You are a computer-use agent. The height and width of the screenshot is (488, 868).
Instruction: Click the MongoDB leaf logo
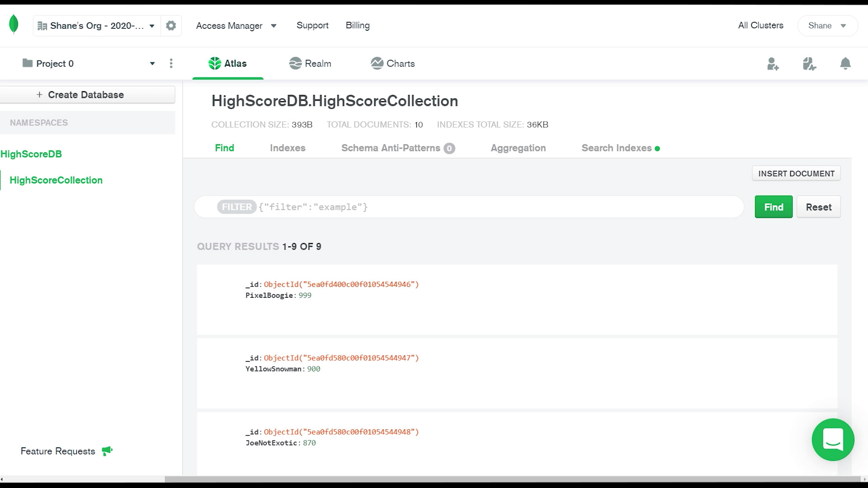click(x=14, y=24)
